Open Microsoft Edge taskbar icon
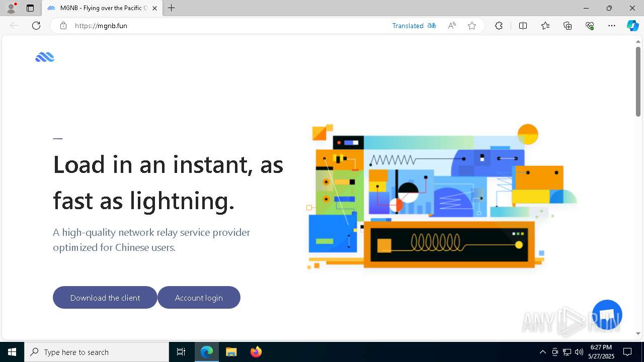Image resolution: width=644 pixels, height=362 pixels. click(x=207, y=352)
